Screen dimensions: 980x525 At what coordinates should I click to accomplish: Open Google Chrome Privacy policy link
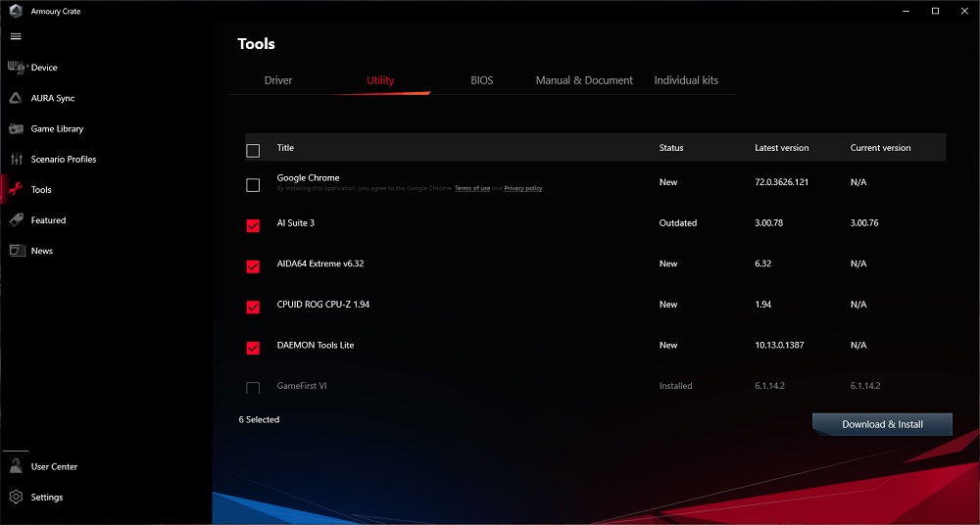pos(523,188)
